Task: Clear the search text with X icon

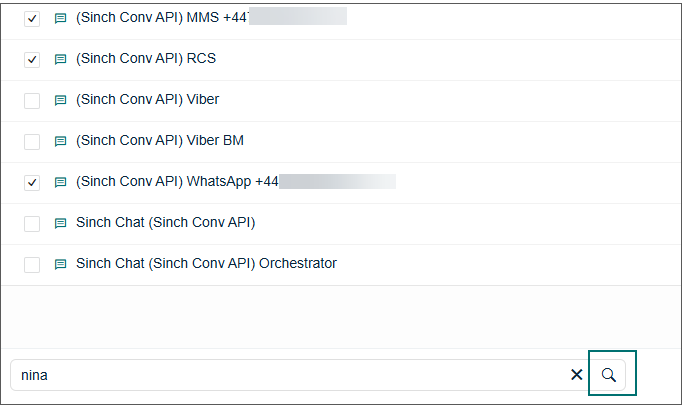Action: coord(577,375)
